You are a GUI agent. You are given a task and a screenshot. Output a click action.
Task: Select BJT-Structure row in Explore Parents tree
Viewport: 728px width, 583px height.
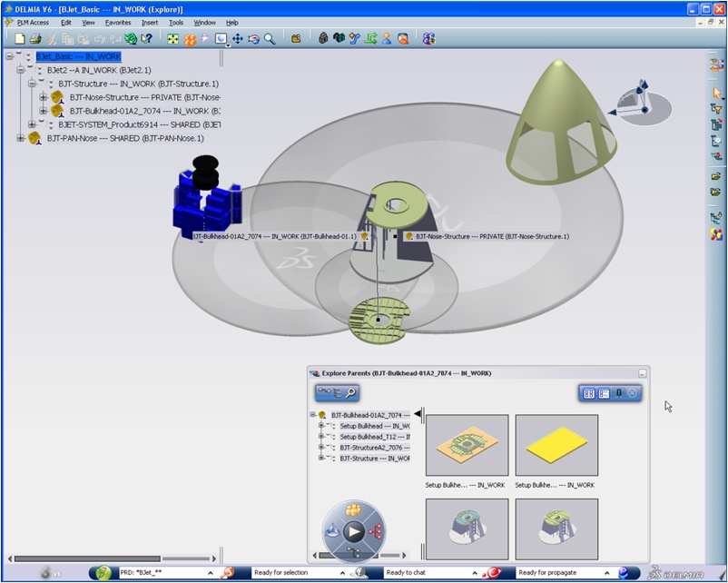pyautogui.click(x=375, y=458)
